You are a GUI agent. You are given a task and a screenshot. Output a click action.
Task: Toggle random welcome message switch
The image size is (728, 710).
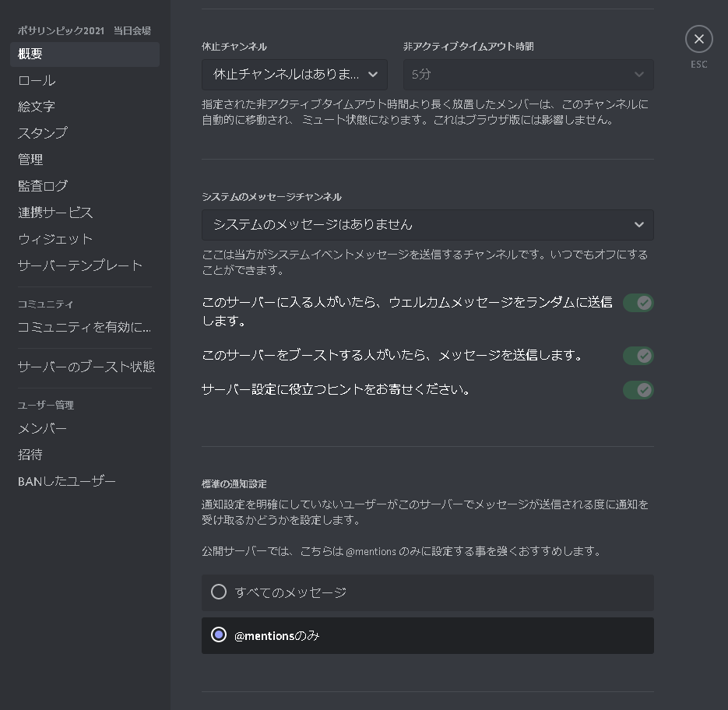tap(638, 303)
